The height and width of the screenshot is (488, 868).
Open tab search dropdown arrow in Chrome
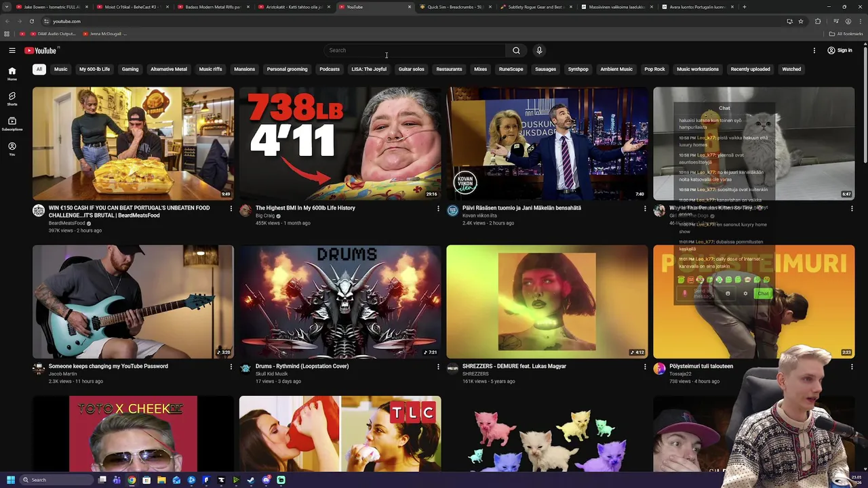[7, 7]
